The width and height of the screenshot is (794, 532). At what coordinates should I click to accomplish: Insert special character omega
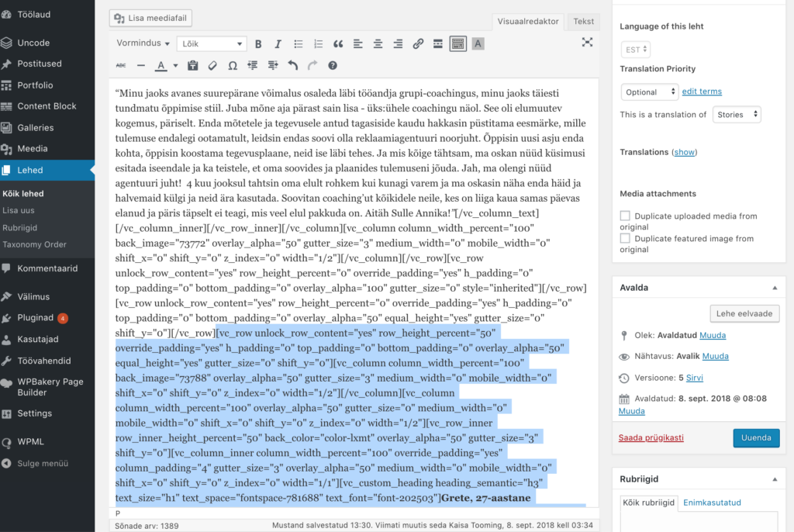click(x=233, y=65)
